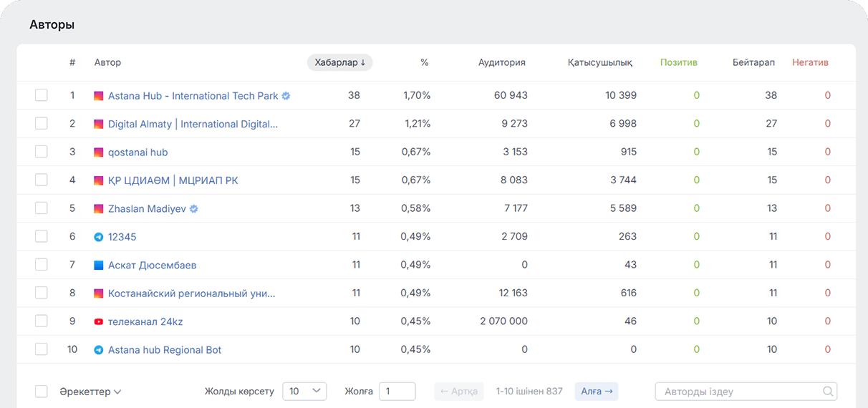Open author link Astana Hub - International Tech Park
The width and height of the screenshot is (868, 408).
point(193,96)
